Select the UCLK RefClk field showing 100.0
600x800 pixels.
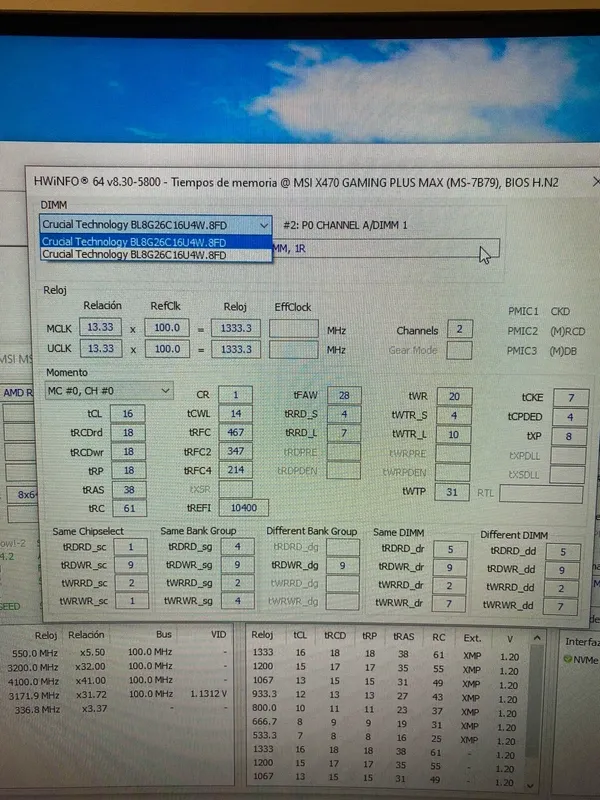(167, 349)
